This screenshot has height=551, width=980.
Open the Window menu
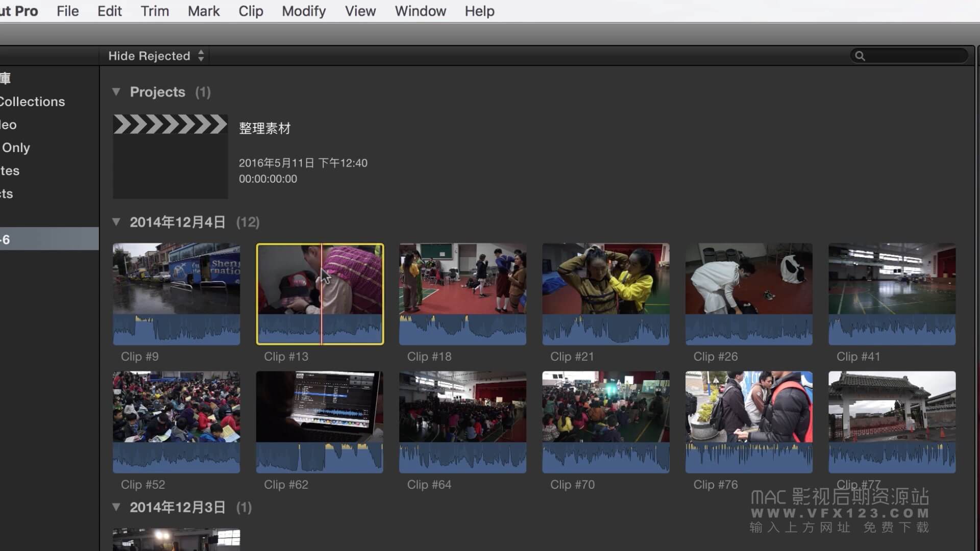tap(420, 11)
